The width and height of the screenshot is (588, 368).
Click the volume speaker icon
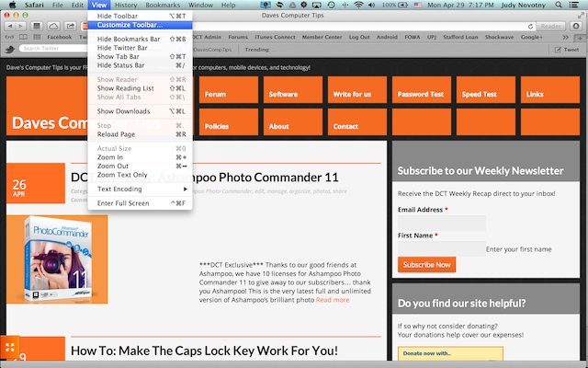point(371,5)
